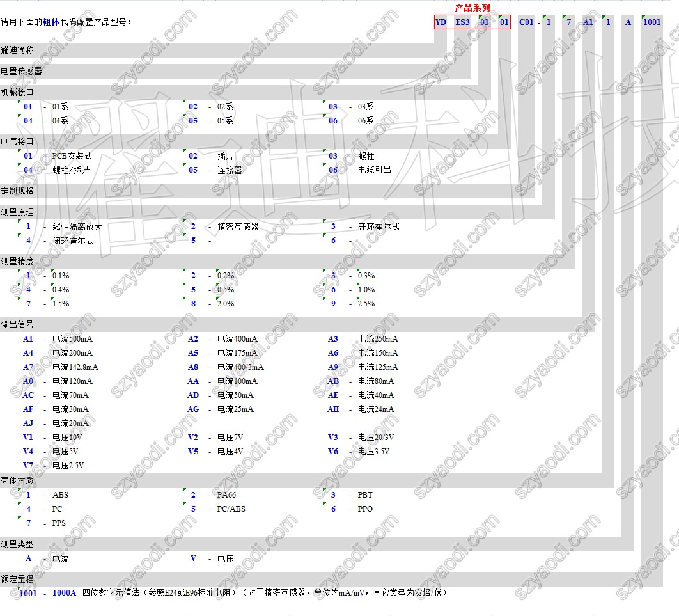Click the red 产品系列 label

point(472,8)
